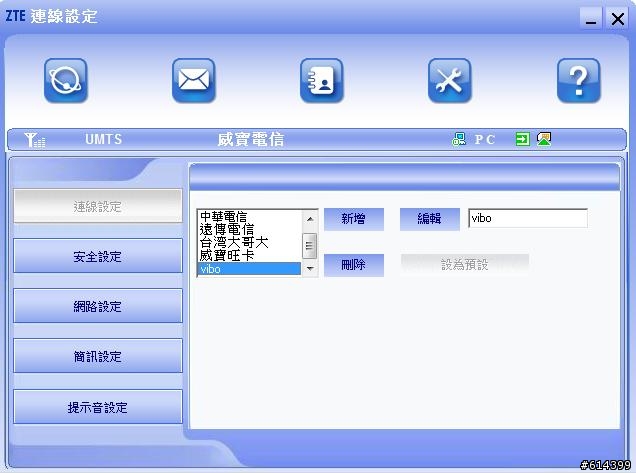Screen dimensions: 636x473
Task: Select 遠傳電信 in the profile list
Action: coord(249,230)
